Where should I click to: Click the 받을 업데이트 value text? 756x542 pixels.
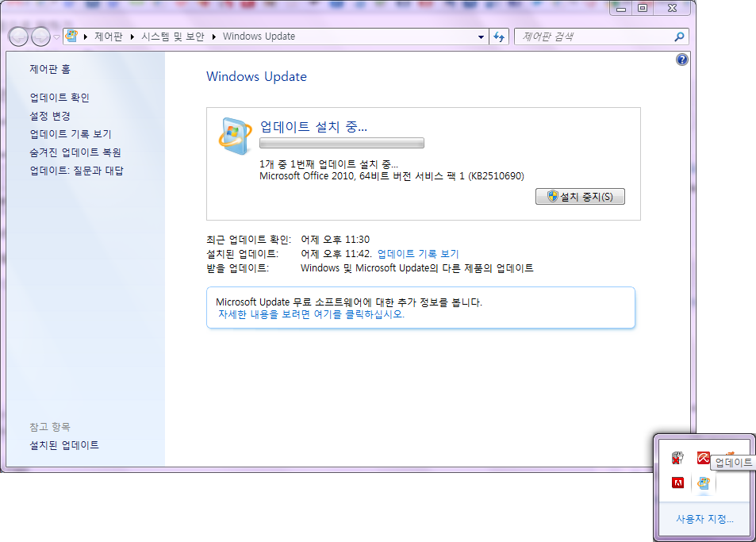(417, 268)
